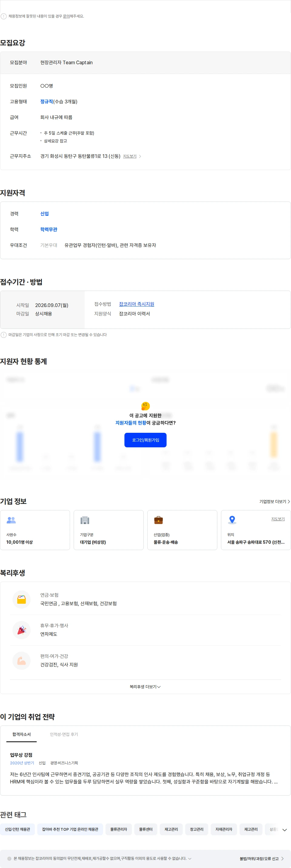The height and width of the screenshot is (868, 291).
Task: Expand the copyright notice chevron in footer
Action: click(190, 859)
